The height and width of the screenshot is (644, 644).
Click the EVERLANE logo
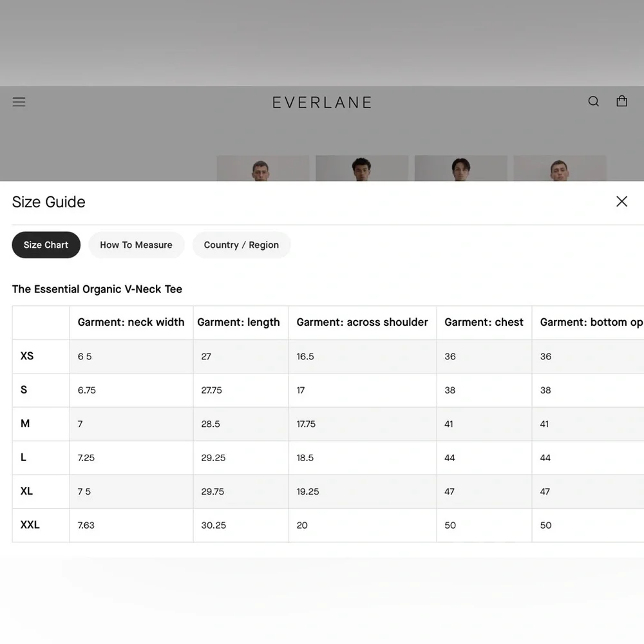tap(322, 102)
